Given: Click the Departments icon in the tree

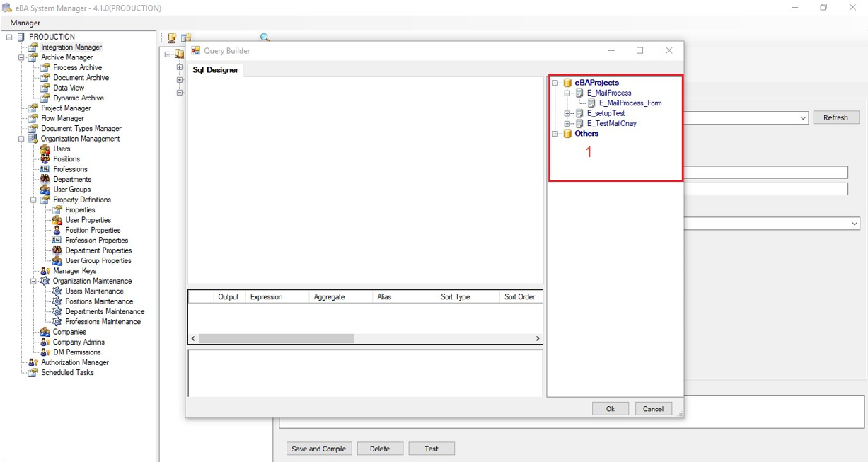Looking at the screenshot, I should pyautogui.click(x=45, y=179).
